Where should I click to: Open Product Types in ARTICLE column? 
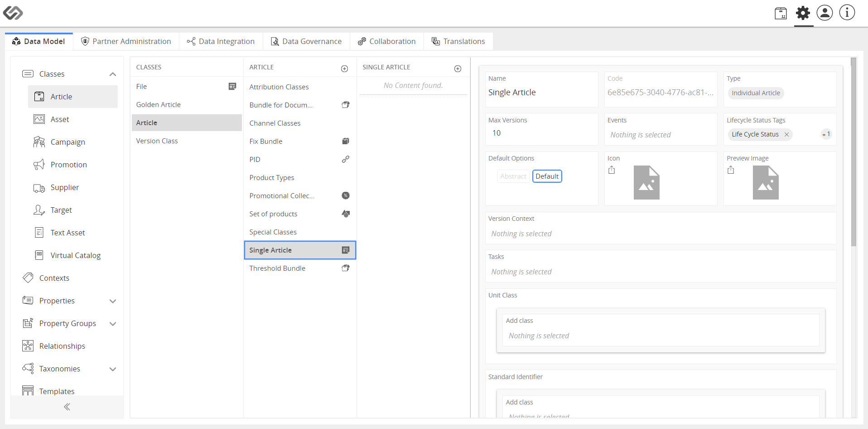pyautogui.click(x=300, y=177)
